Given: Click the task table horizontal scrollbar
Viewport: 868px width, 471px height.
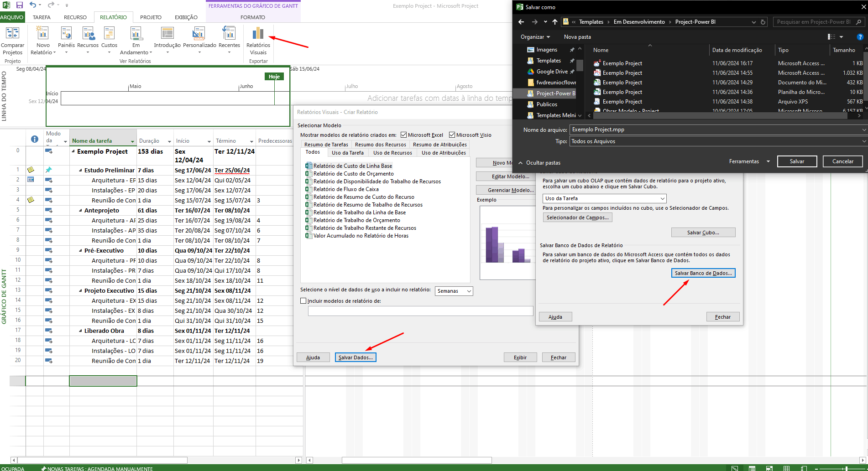Looking at the screenshot, I should (102, 461).
